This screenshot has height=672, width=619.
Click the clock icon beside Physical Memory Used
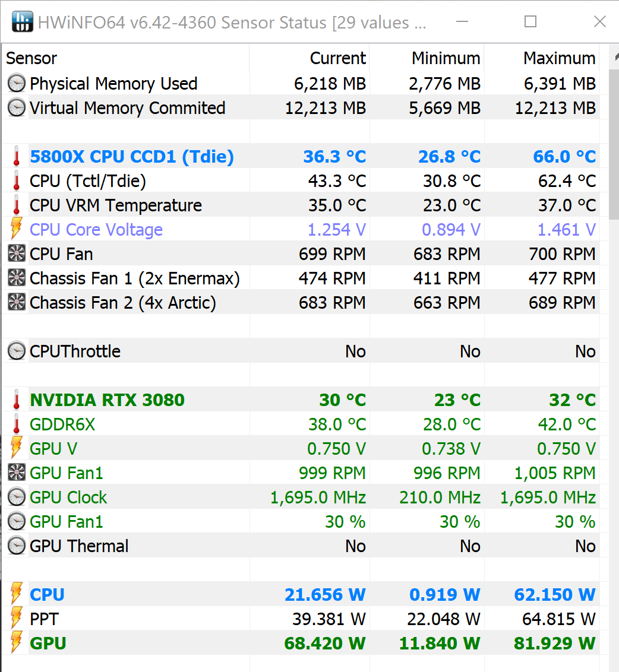(x=17, y=83)
